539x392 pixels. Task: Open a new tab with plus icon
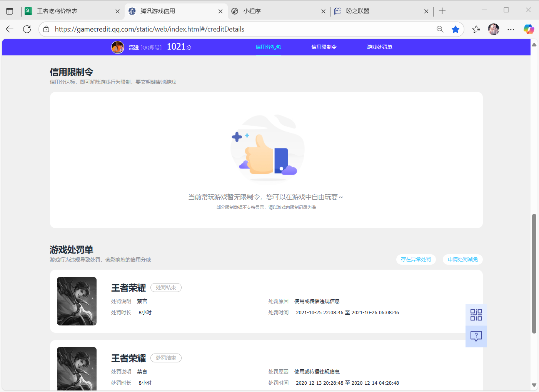coord(442,11)
